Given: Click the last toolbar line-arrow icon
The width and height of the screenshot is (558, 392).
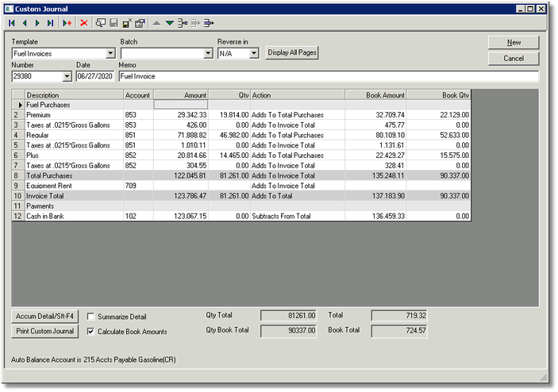Looking at the screenshot, I should [x=209, y=23].
